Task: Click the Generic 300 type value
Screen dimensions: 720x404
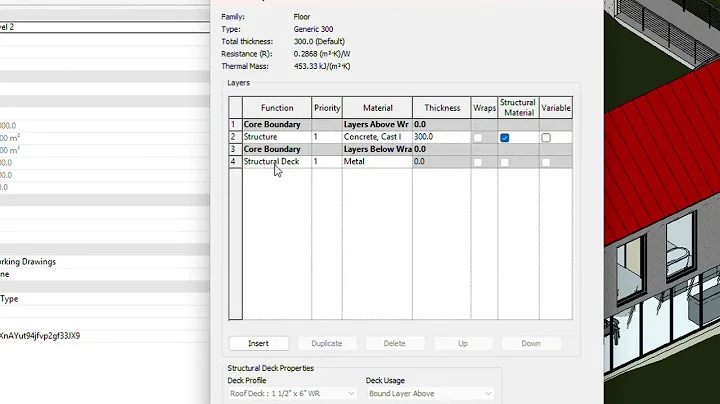Action: [313, 29]
